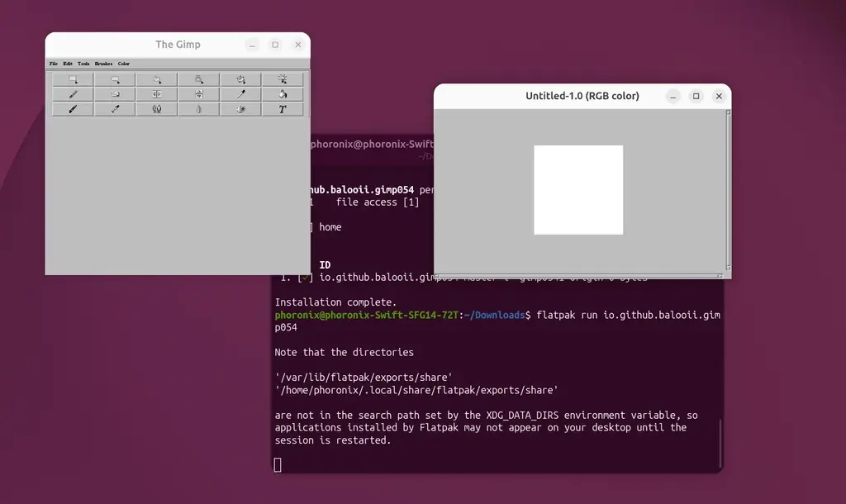Image resolution: width=846 pixels, height=504 pixels.
Task: Close The Gimp toolbox window
Action: pyautogui.click(x=298, y=45)
